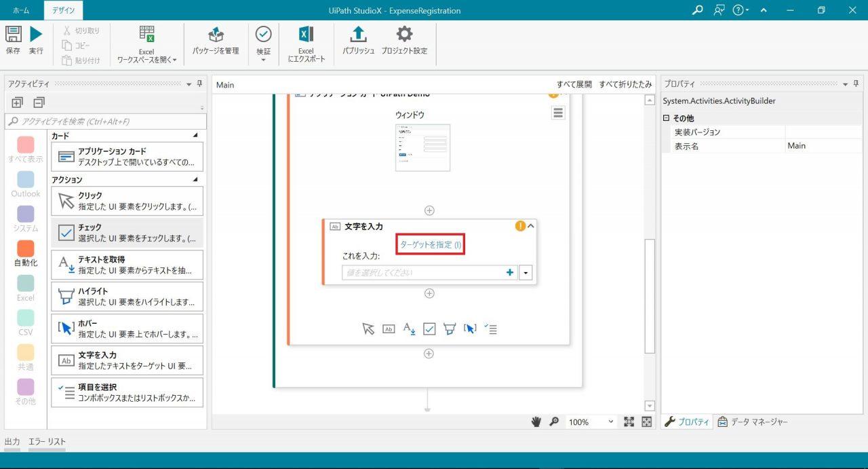Publish the project with パブリッシュ
This screenshot has width=868, height=469.
(358, 39)
